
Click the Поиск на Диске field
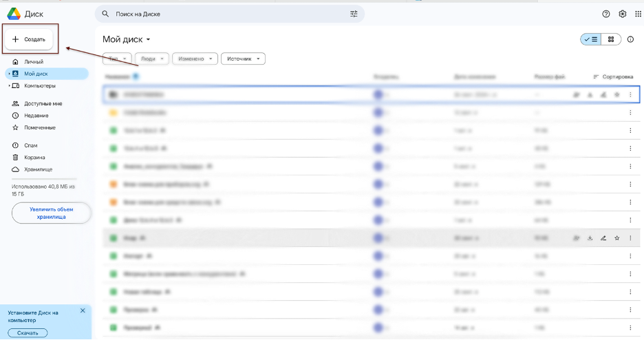coord(229,14)
